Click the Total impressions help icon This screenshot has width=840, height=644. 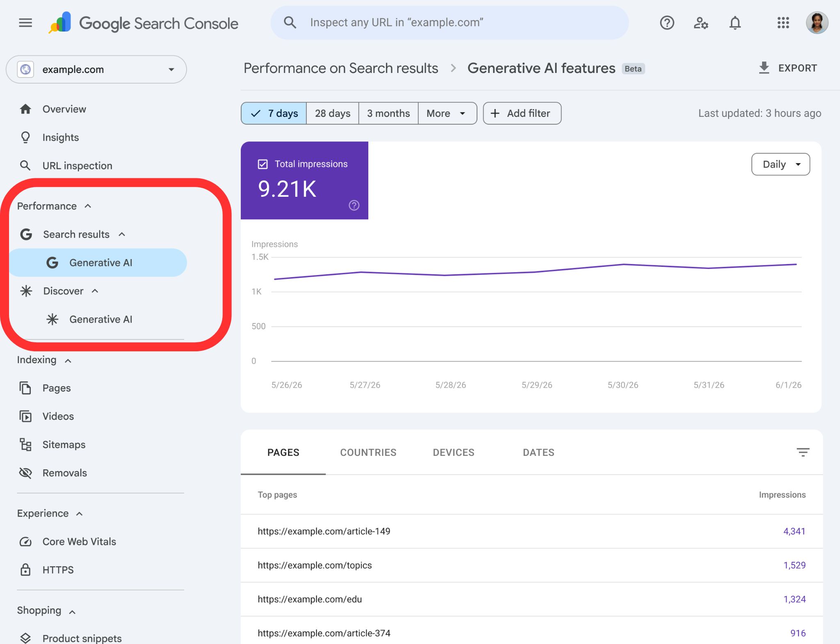354,205
